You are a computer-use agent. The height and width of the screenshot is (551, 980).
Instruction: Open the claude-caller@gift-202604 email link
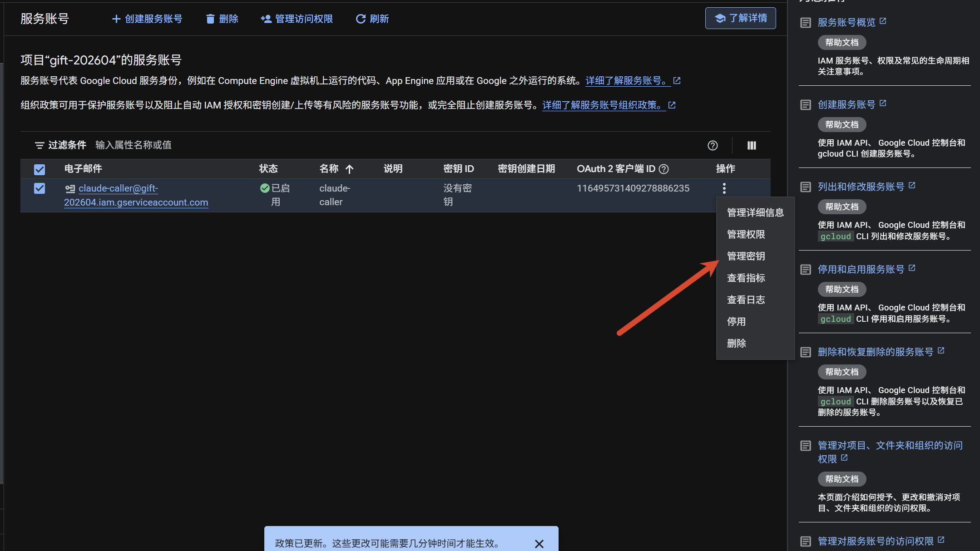[136, 195]
